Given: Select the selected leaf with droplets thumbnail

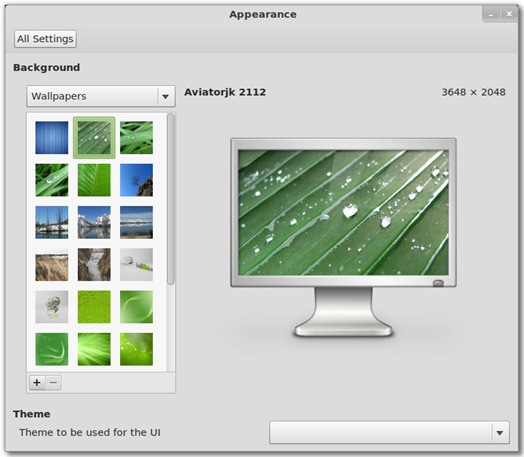Looking at the screenshot, I should pos(94,138).
